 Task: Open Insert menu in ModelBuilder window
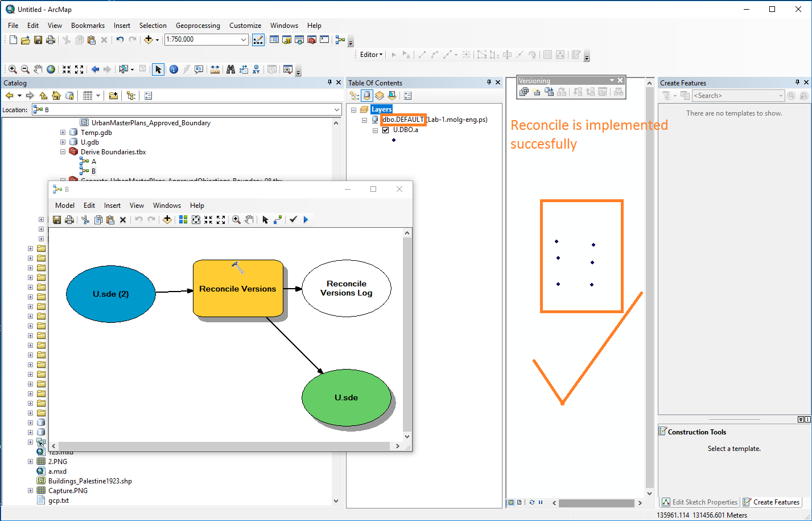coord(112,206)
